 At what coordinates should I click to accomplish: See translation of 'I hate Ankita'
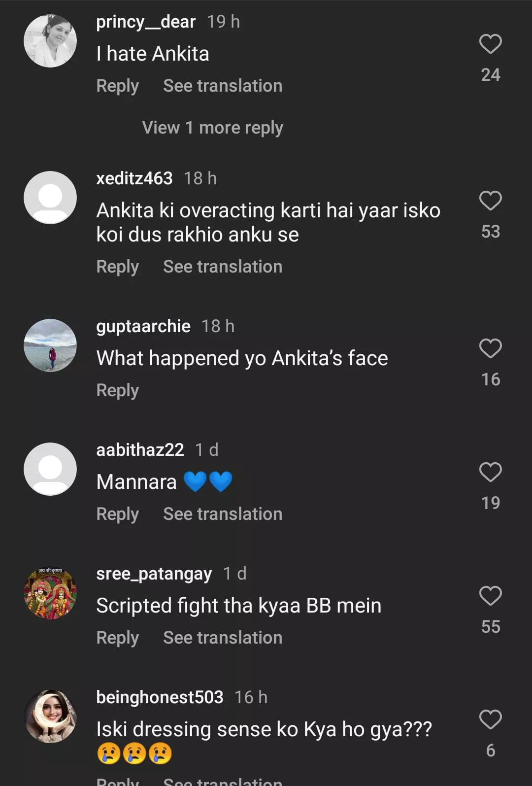point(223,86)
